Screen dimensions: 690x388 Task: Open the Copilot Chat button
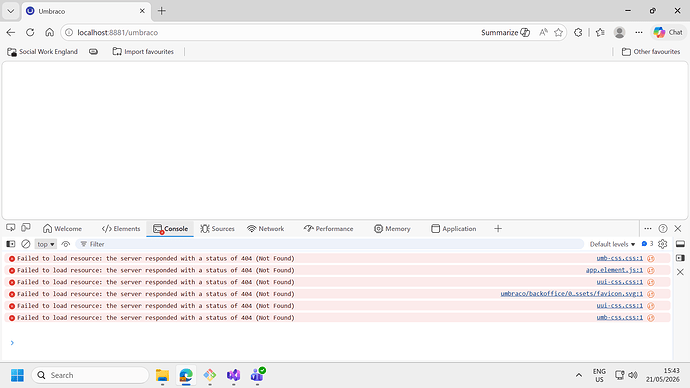pyautogui.click(x=668, y=33)
